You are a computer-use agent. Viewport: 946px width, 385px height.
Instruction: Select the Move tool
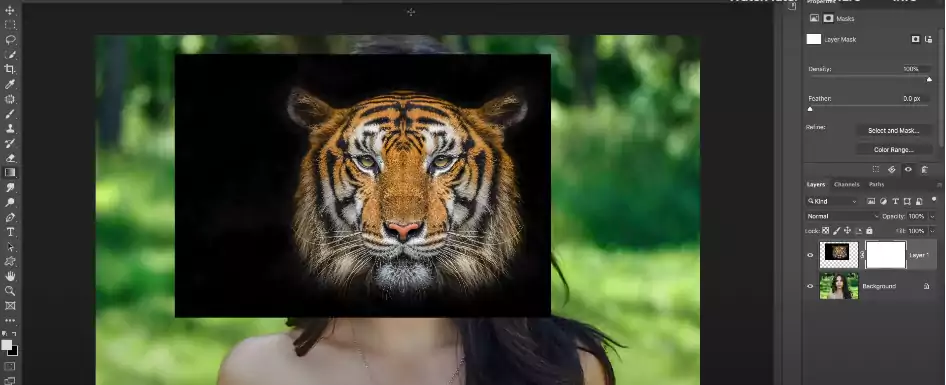(10, 10)
